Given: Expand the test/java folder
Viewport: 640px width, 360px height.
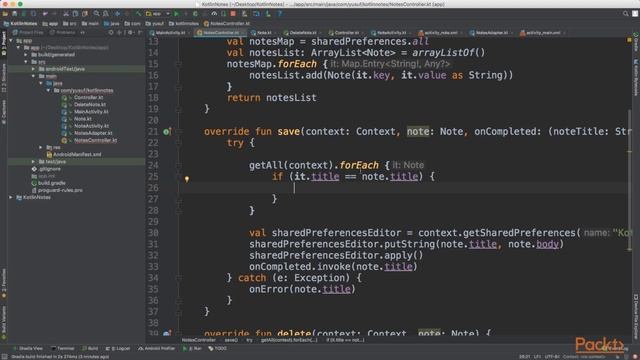Looking at the screenshot, I should point(33,162).
